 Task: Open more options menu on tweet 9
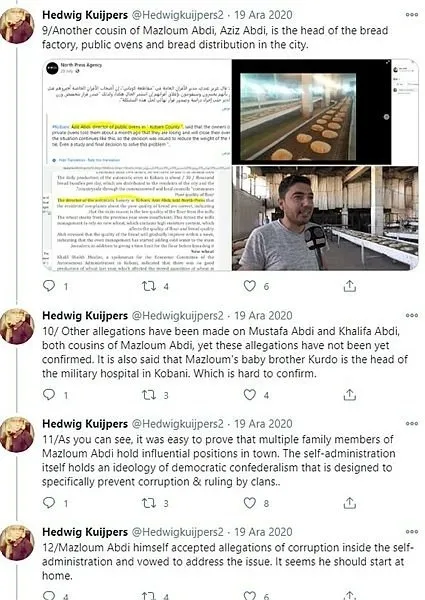click(x=412, y=15)
